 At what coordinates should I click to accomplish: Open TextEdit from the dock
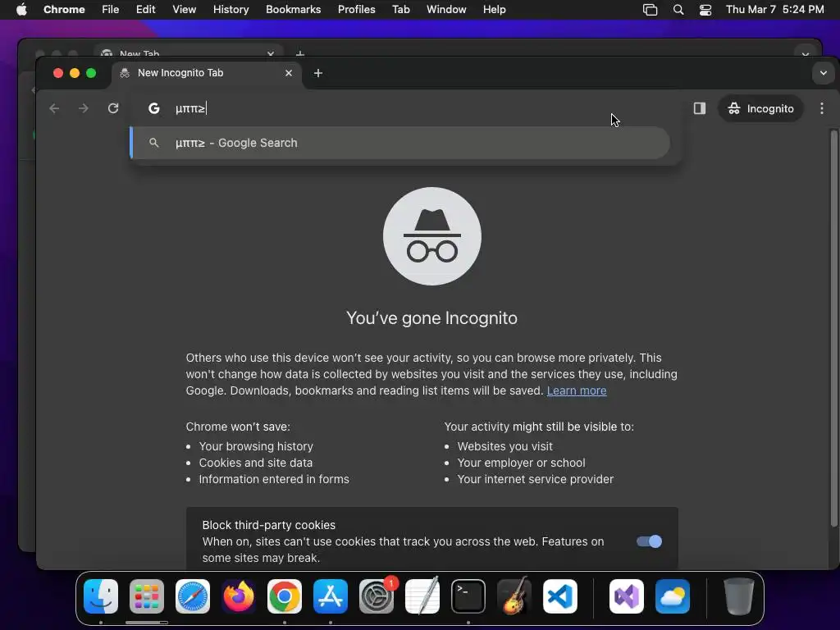click(x=422, y=596)
